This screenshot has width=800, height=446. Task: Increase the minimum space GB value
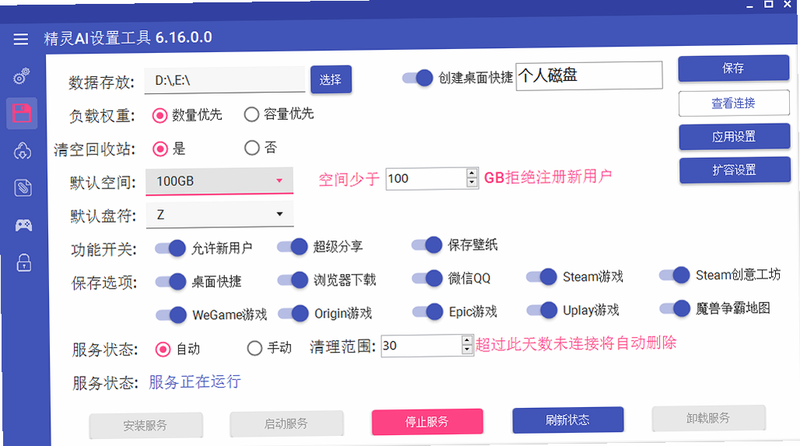tap(472, 174)
